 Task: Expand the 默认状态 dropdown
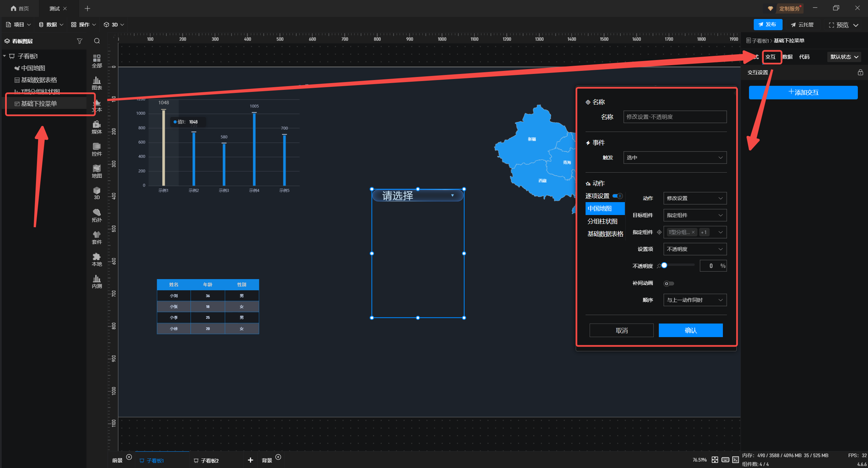pos(844,57)
